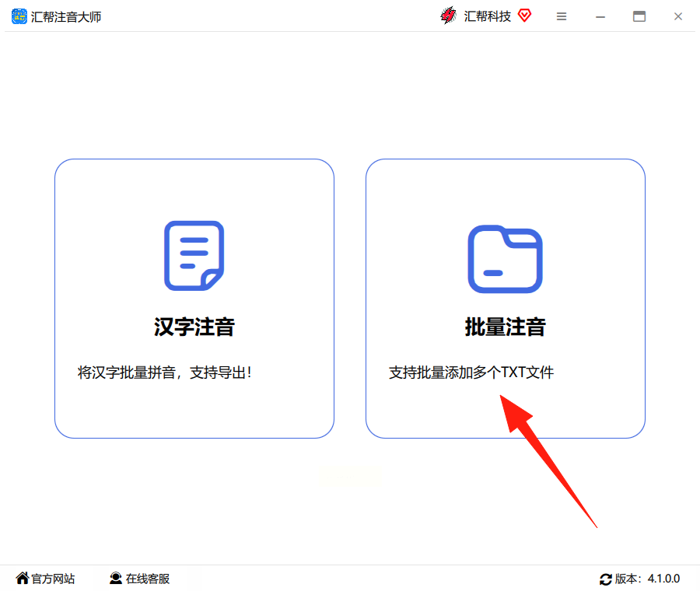Screen dimensions: 700x591
Task: Click the red VIP diamond icon
Action: click(524, 16)
